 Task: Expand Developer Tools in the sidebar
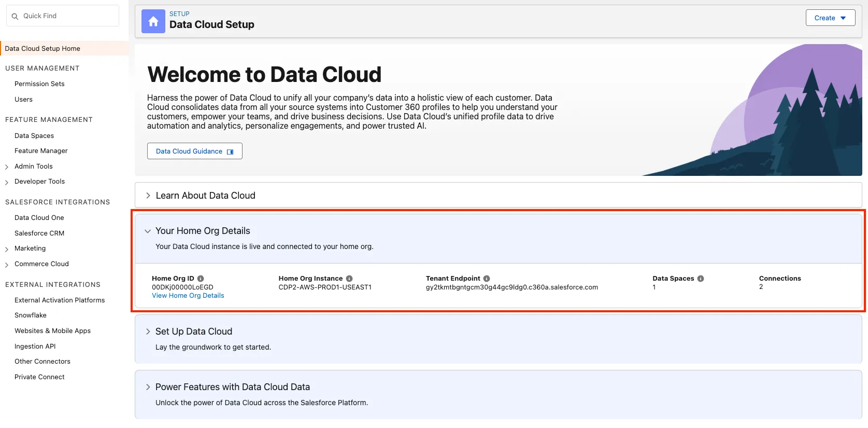pyautogui.click(x=7, y=182)
